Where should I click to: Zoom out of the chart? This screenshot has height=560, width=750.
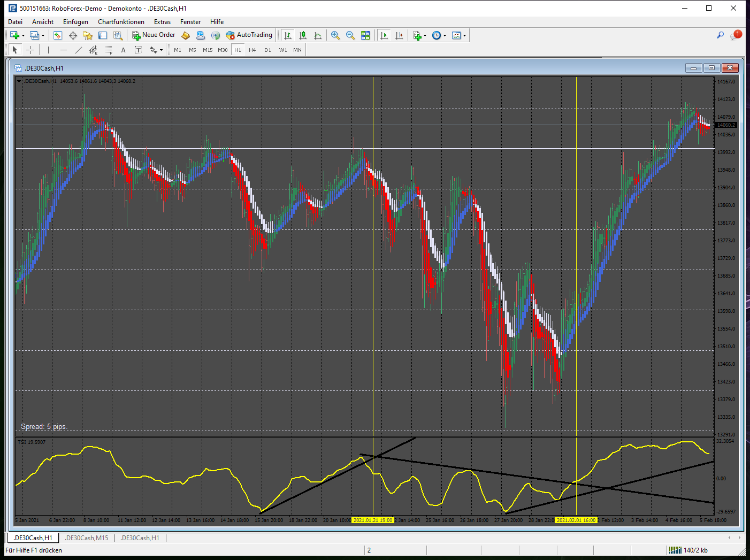350,35
